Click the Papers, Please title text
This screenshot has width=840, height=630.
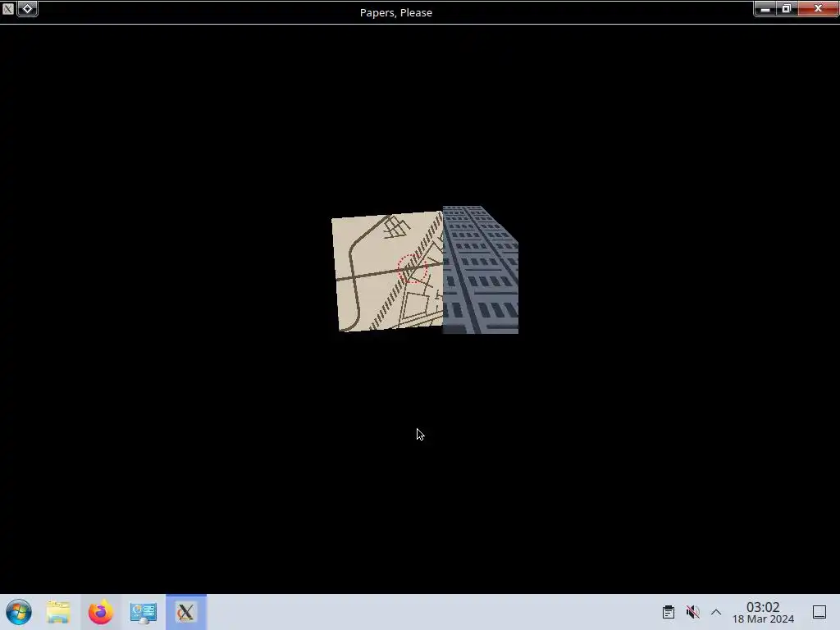coord(396,12)
